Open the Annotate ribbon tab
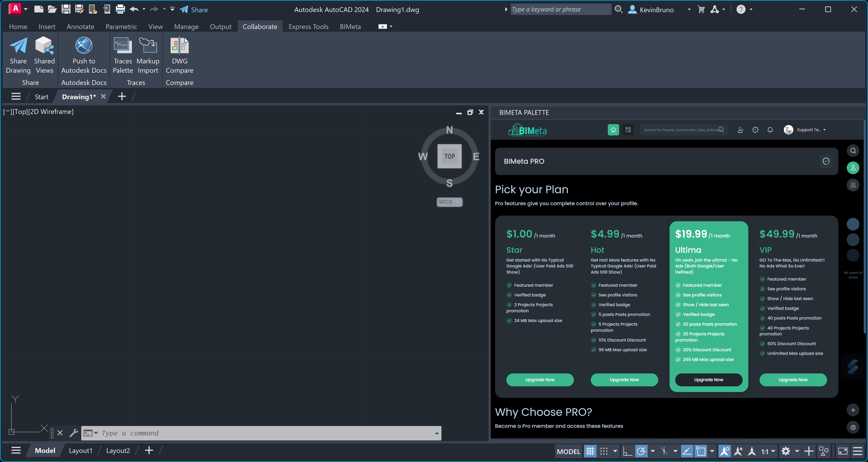The width and height of the screenshot is (868, 462). pyautogui.click(x=81, y=27)
